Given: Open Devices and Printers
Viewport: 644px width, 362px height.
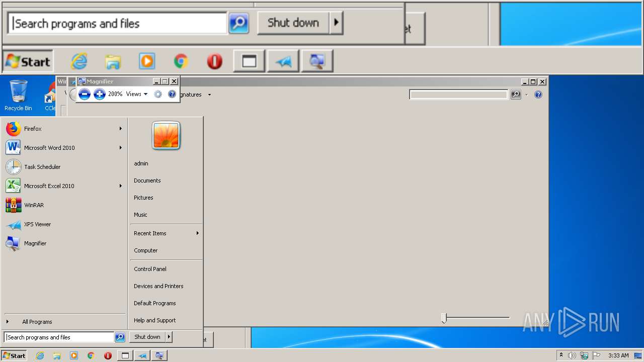Looking at the screenshot, I should [x=166, y=286].
